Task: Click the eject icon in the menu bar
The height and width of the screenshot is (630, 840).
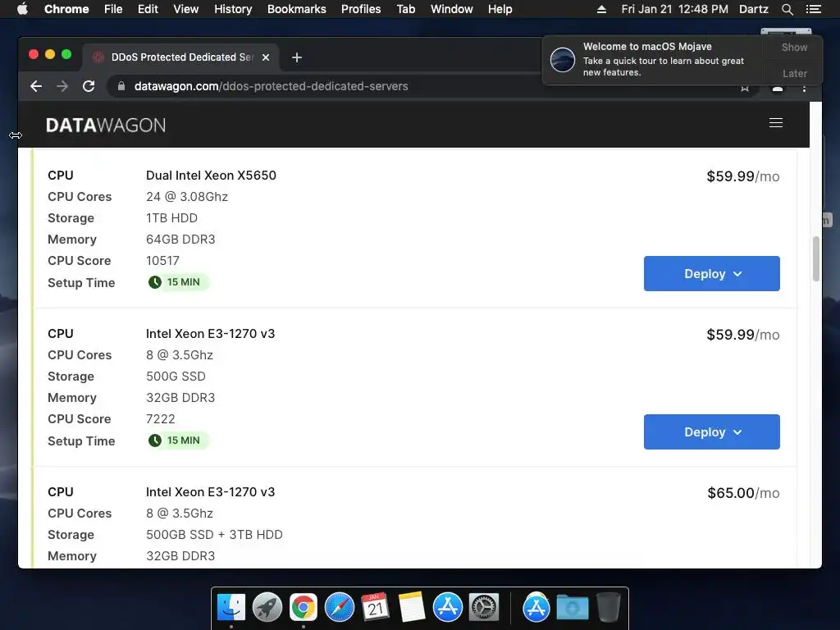Action: pos(601,9)
